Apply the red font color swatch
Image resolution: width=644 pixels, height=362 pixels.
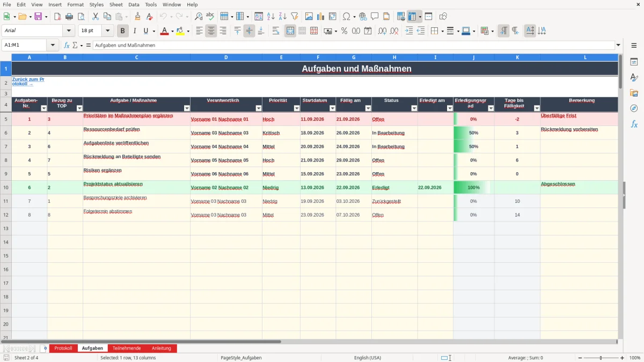[x=164, y=31]
